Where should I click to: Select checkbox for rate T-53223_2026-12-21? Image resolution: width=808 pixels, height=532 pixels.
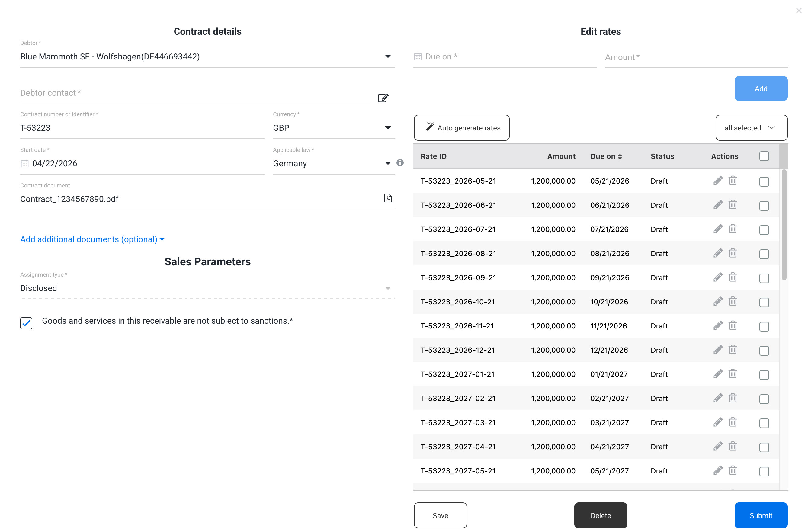[x=764, y=351]
